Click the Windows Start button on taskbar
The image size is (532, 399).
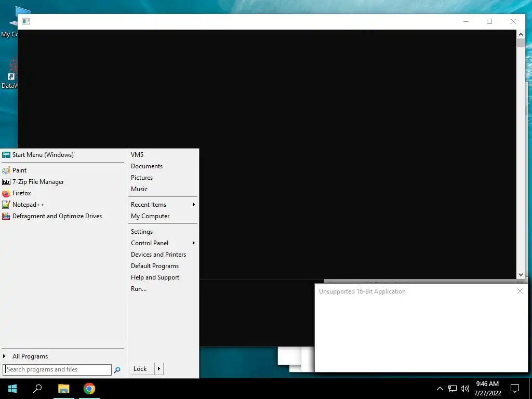coord(12,389)
